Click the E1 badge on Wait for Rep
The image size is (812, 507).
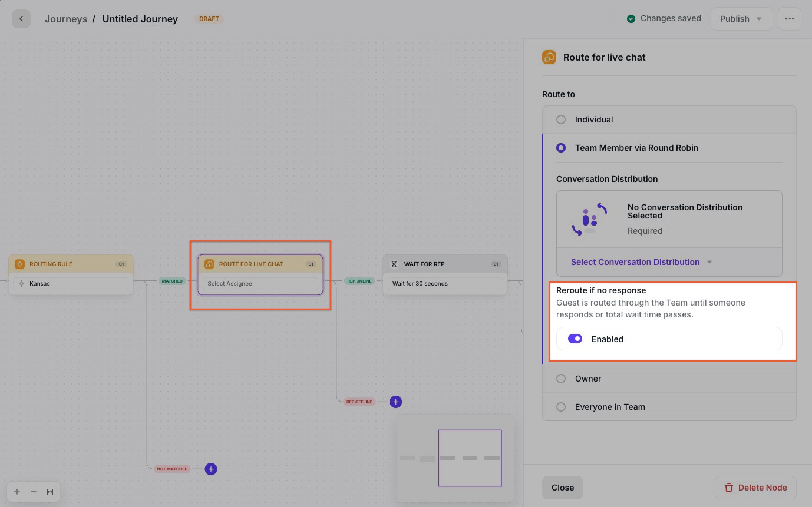[496, 264]
